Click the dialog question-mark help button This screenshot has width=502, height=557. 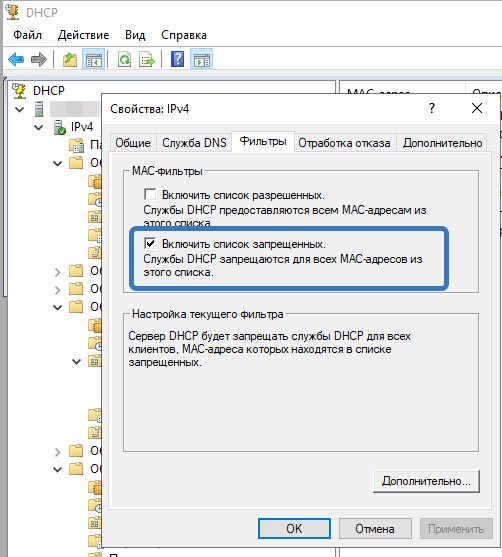(x=432, y=108)
